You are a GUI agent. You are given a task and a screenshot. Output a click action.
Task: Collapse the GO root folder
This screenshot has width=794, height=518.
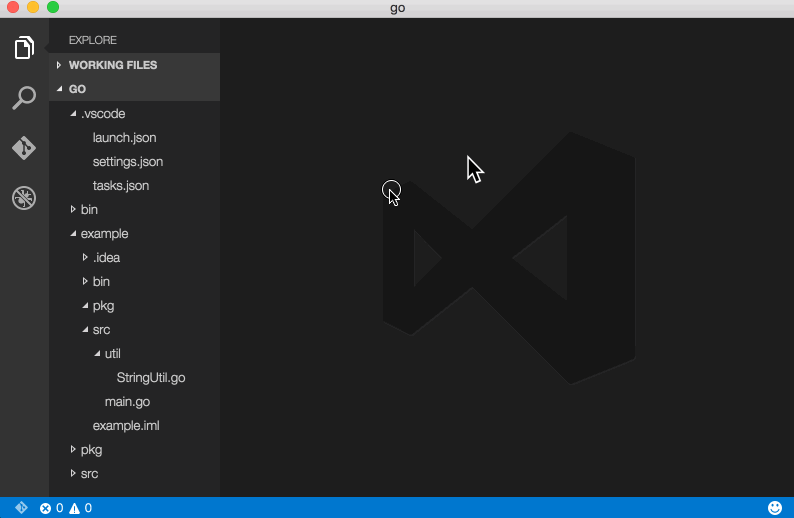point(59,89)
